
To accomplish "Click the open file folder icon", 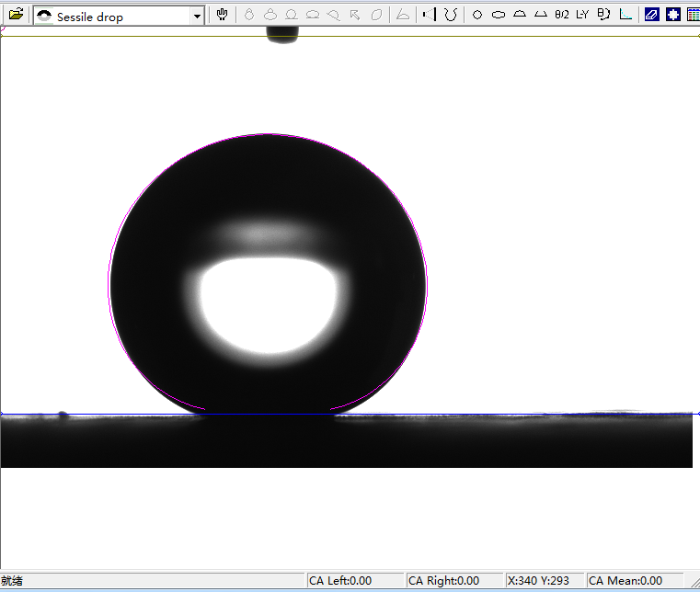I will [16, 15].
